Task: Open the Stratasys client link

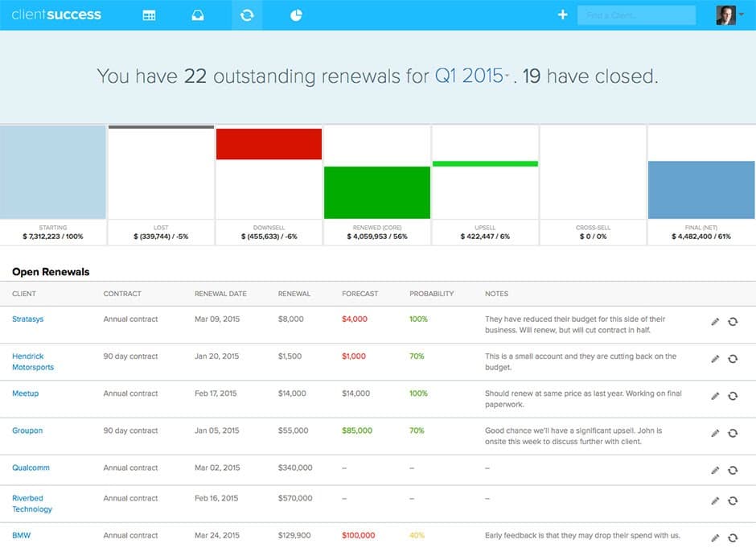Action: point(28,319)
